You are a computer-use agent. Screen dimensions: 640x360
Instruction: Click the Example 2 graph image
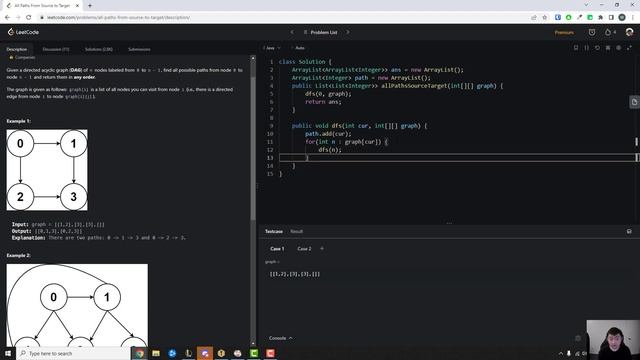77,305
